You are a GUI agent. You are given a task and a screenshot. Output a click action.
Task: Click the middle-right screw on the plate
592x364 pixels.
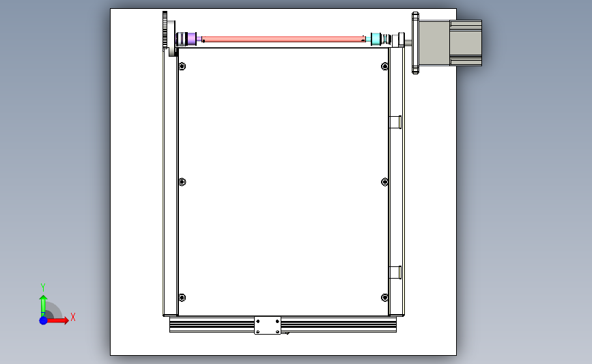pyautogui.click(x=384, y=182)
